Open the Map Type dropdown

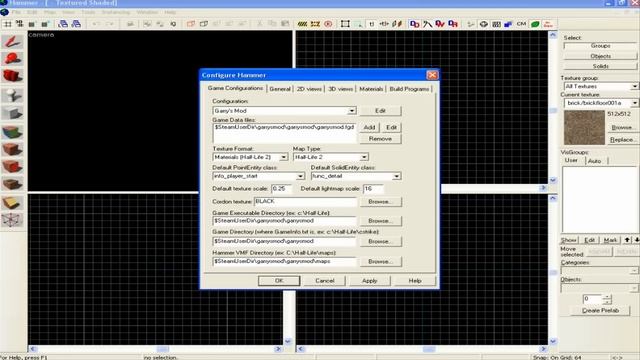coord(364,157)
